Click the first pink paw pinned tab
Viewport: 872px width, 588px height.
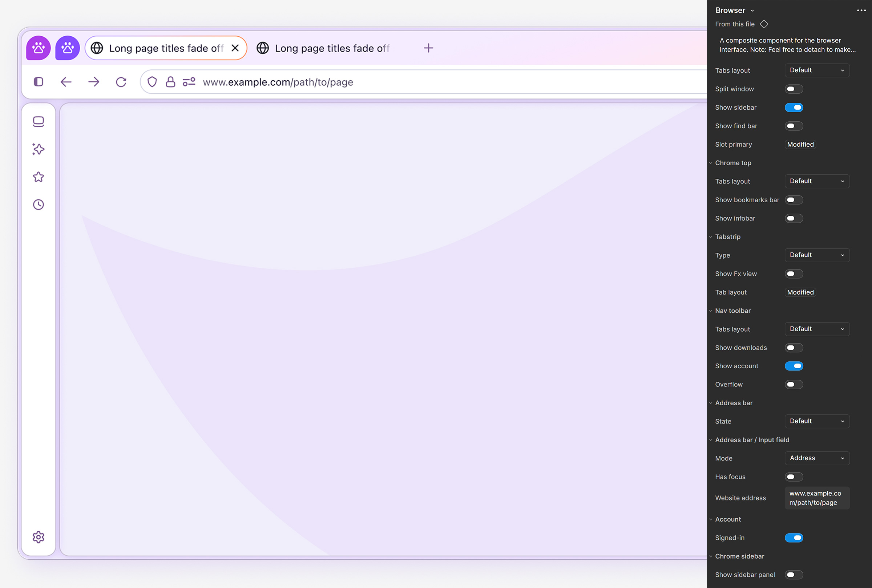pyautogui.click(x=38, y=48)
